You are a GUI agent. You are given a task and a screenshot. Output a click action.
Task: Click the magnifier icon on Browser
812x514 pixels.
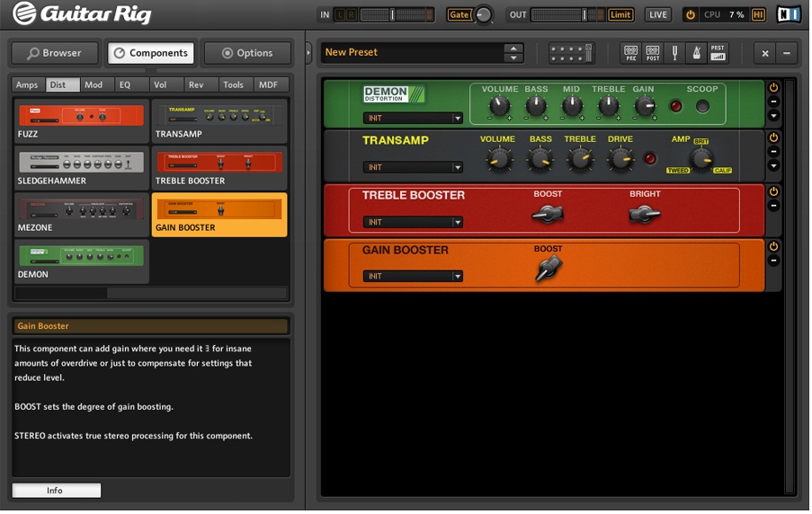(x=33, y=53)
